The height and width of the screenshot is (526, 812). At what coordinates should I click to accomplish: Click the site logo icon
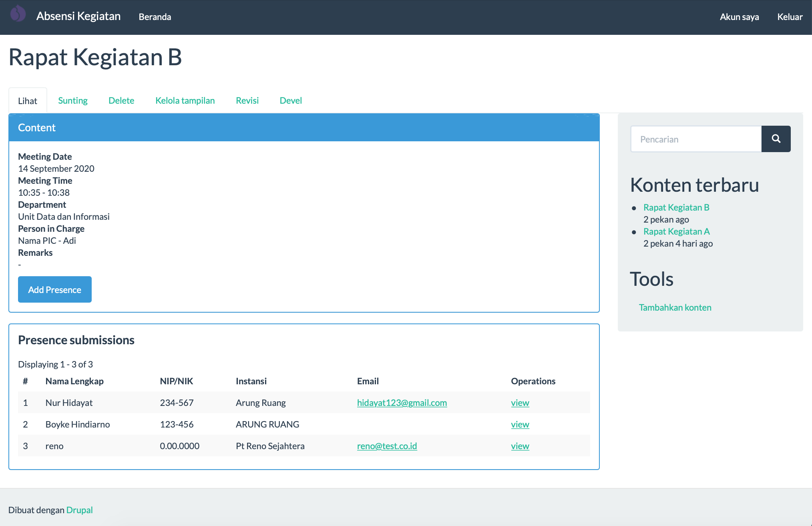point(18,14)
